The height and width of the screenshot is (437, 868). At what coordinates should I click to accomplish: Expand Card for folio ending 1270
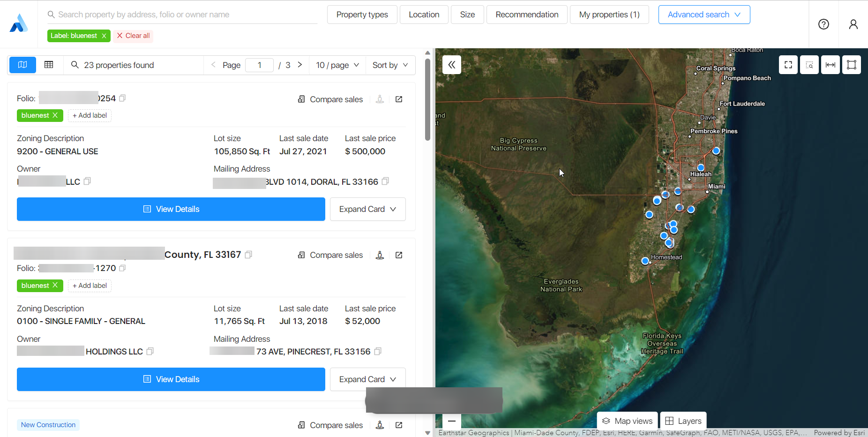click(x=367, y=379)
